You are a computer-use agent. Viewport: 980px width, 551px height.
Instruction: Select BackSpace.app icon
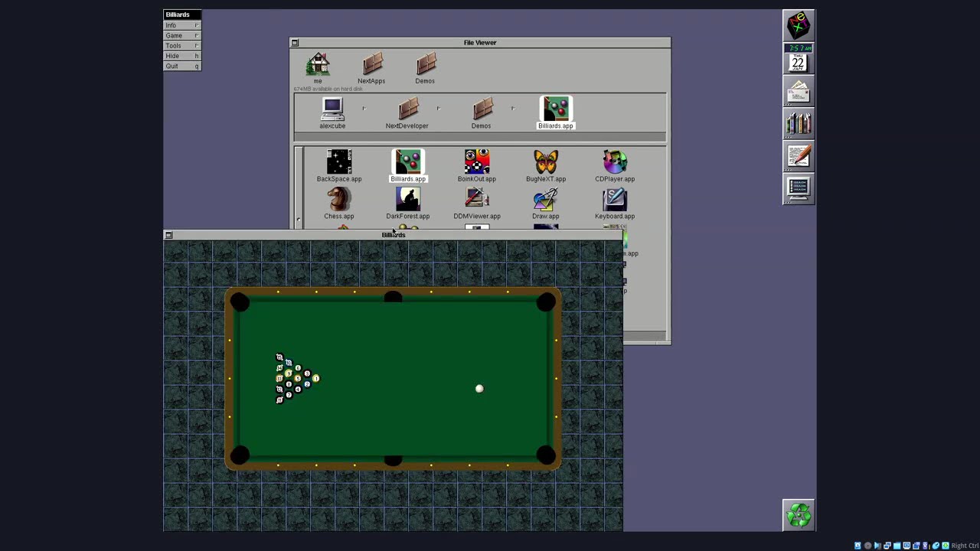coord(339,166)
